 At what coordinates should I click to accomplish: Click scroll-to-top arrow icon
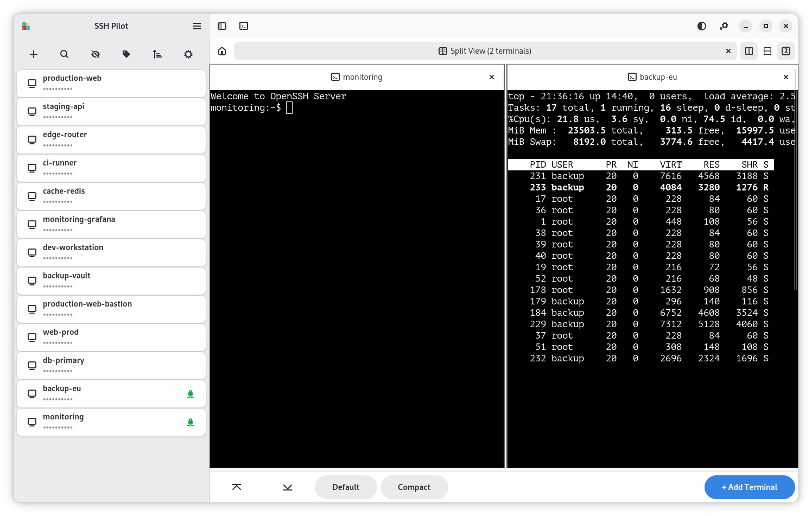pyautogui.click(x=237, y=487)
